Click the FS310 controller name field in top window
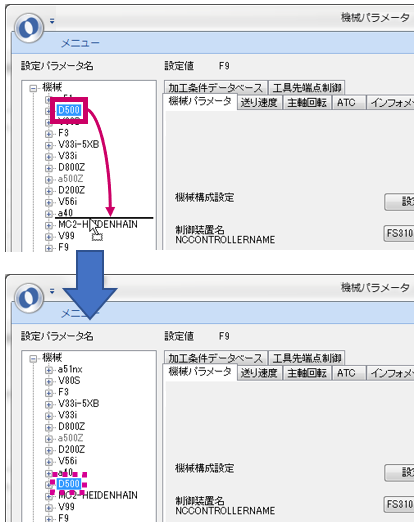Viewport: 415px width, 526px height. (x=399, y=233)
